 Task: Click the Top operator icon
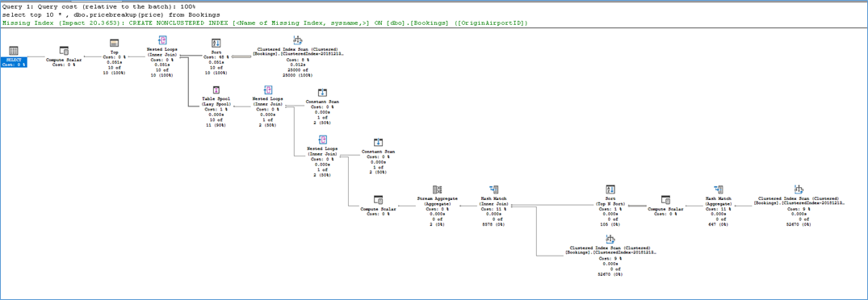[115, 43]
